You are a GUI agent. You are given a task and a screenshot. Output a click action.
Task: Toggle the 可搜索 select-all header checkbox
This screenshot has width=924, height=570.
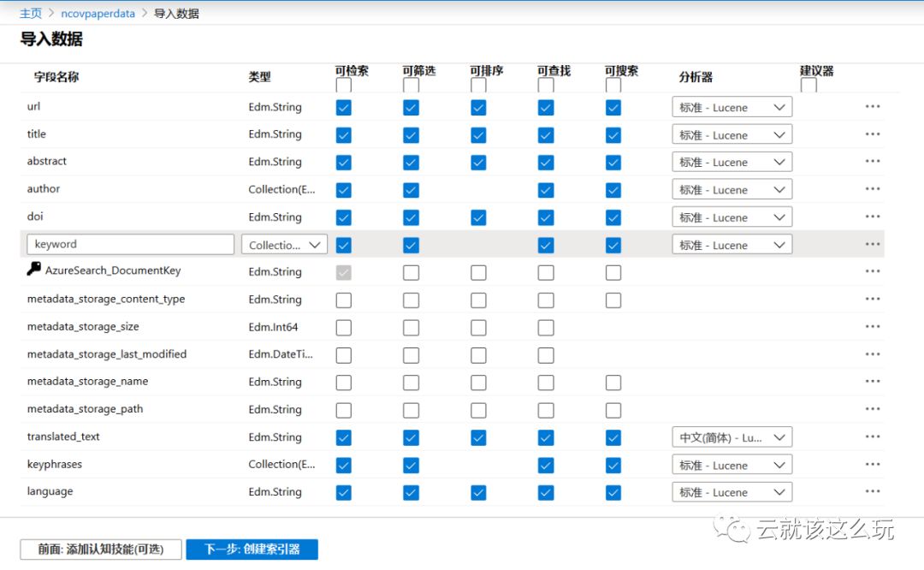pos(613,86)
